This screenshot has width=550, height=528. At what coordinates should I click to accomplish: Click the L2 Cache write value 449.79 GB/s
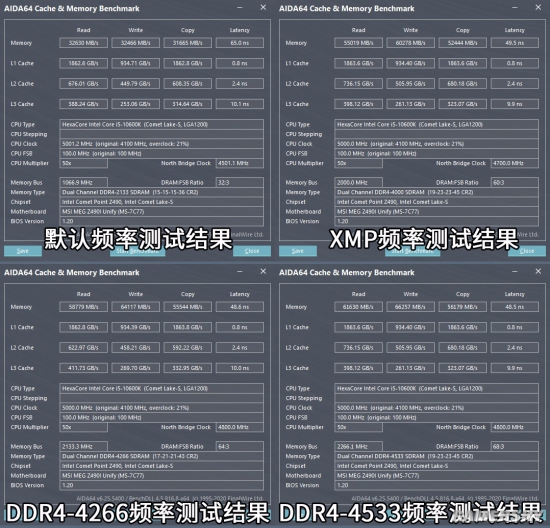click(x=135, y=83)
